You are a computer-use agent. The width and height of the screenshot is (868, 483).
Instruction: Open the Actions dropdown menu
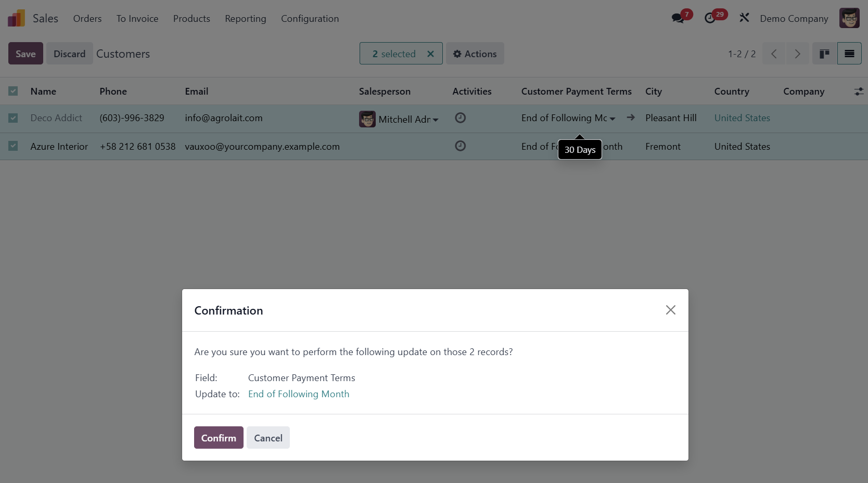click(x=475, y=54)
